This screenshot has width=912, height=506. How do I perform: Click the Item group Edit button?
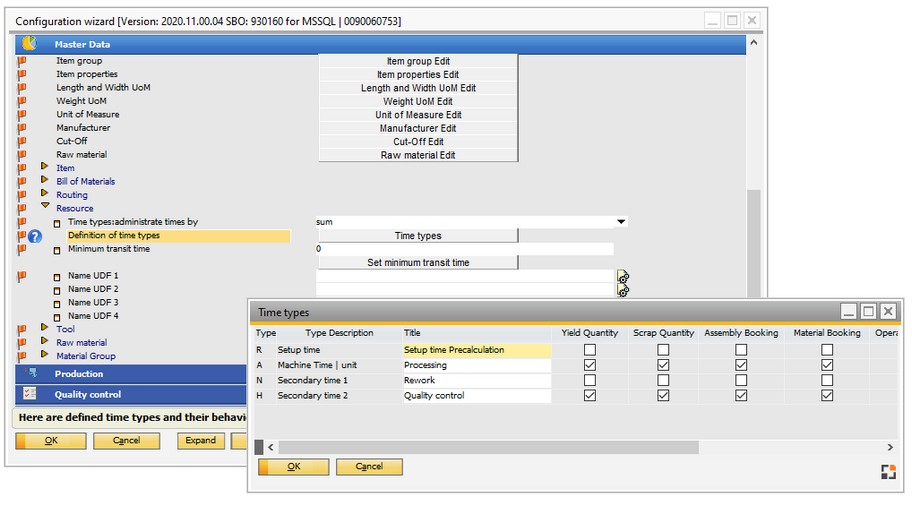418,61
